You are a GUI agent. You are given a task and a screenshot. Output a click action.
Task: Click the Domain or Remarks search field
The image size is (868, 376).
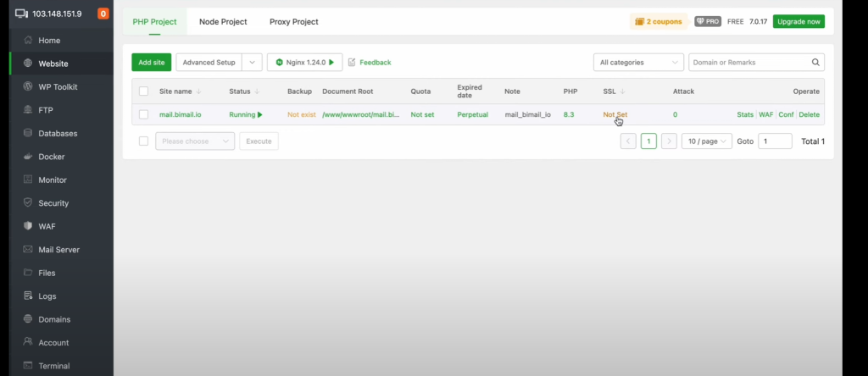click(x=748, y=63)
